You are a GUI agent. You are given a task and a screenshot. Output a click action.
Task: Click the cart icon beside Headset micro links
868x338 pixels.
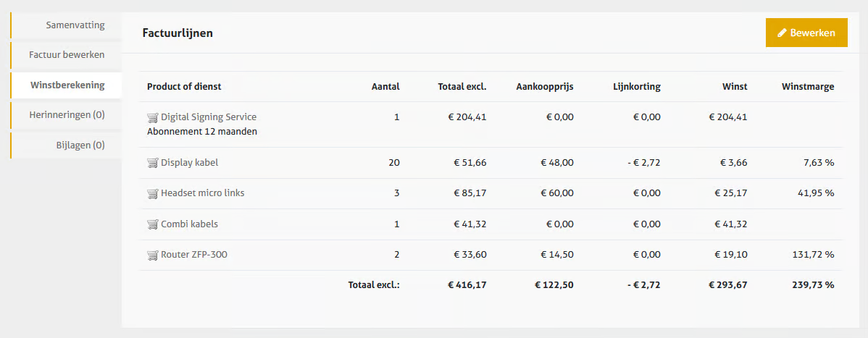click(152, 193)
